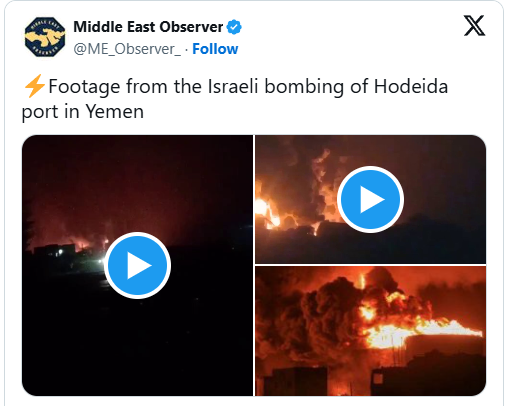Click the lightning bolt emoji in the tweet
The image size is (513, 406).
pos(35,86)
